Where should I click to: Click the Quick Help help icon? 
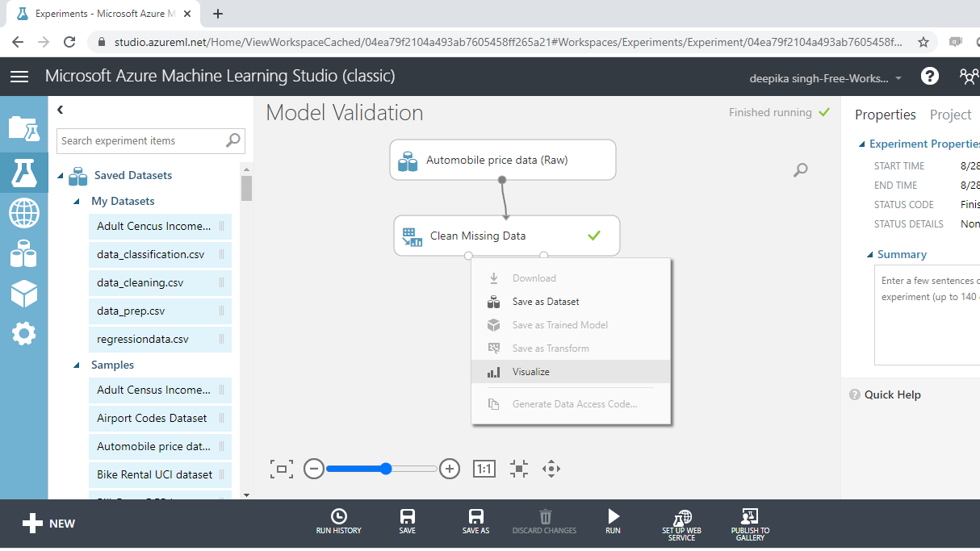pyautogui.click(x=855, y=395)
